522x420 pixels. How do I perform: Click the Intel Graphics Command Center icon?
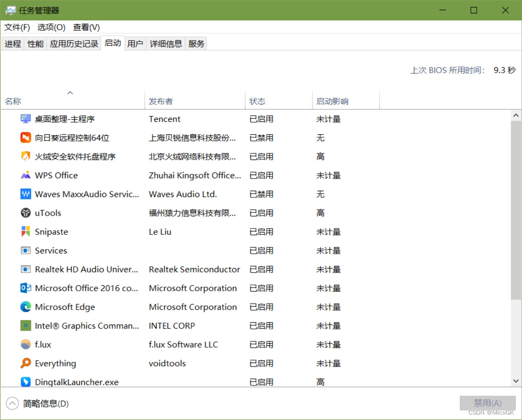point(26,325)
